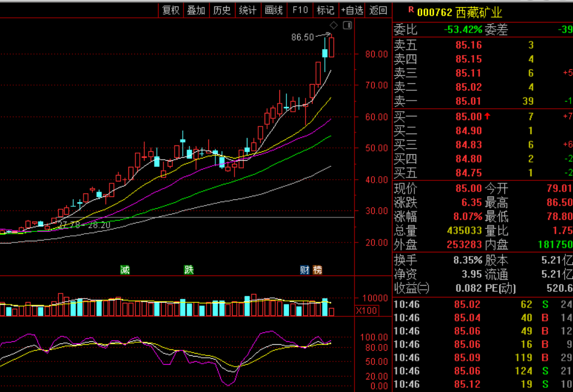573x392 pixels.
Task: Click the green 跌 event marker
Action: [189, 270]
